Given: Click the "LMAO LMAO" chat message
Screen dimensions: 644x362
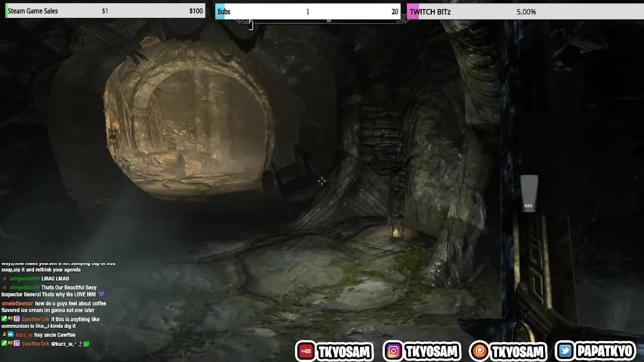Looking at the screenshot, I should (x=55, y=279).
